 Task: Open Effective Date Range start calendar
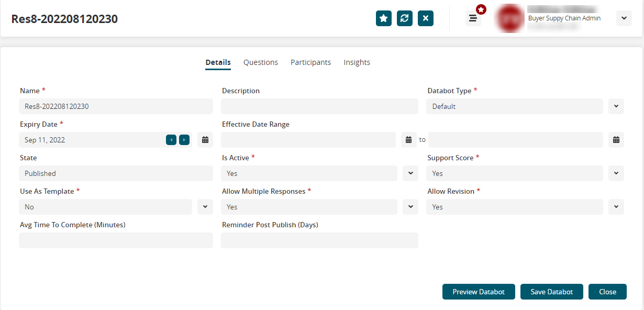409,140
